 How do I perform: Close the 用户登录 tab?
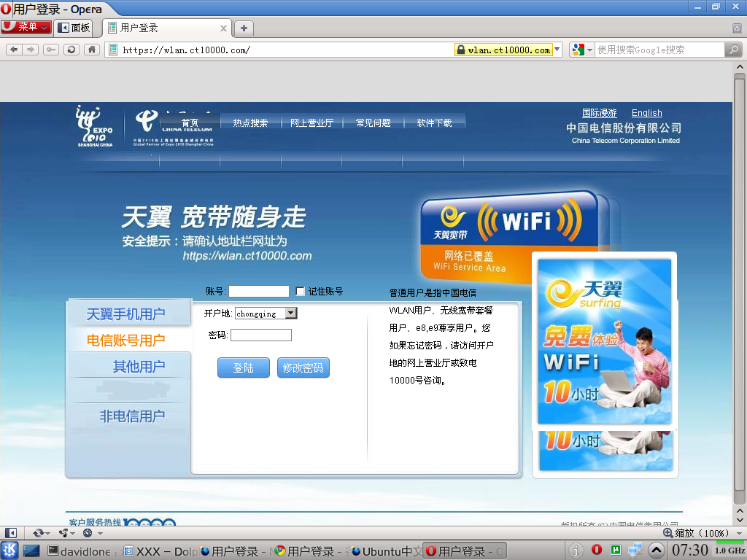tap(223, 28)
